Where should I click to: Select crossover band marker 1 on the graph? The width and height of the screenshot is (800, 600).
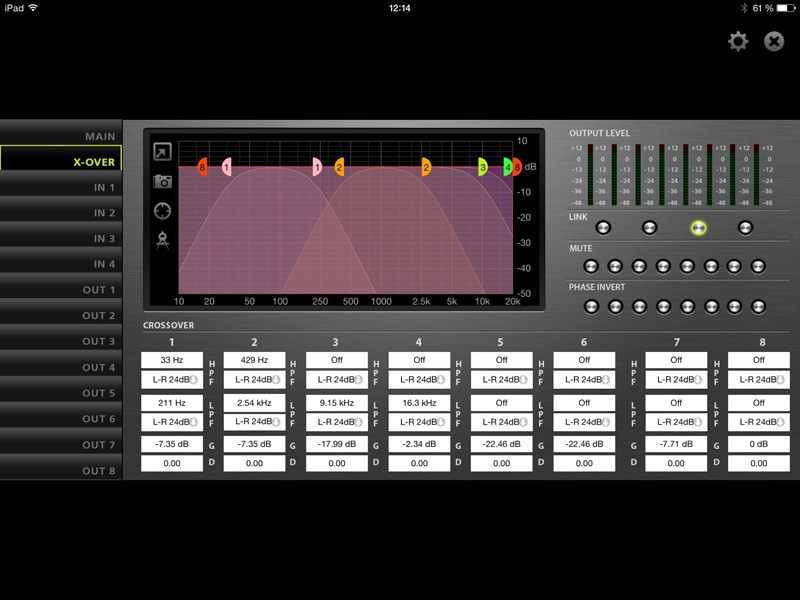pos(225,168)
